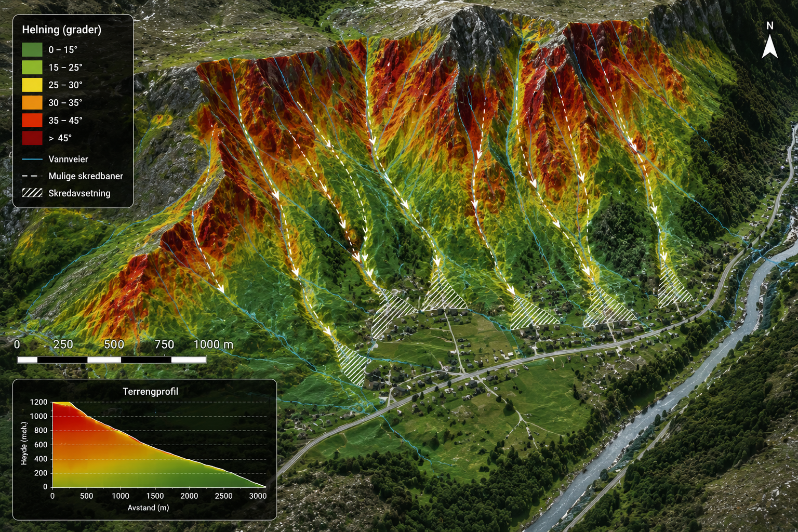
Task: Click the 1200 tick on the height axis
Action: pyautogui.click(x=38, y=402)
